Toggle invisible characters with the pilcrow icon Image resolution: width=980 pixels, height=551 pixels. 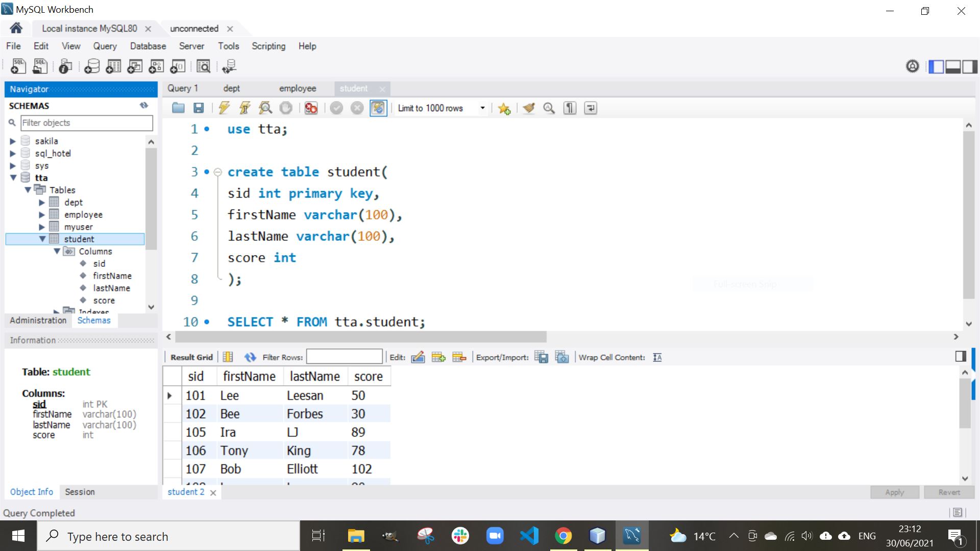click(570, 108)
